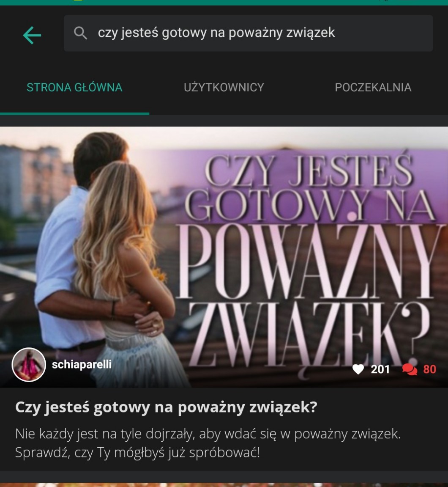Switch to the STRONA GŁÓWNA tab
Viewport: 448px width, 487px height.
[74, 88]
